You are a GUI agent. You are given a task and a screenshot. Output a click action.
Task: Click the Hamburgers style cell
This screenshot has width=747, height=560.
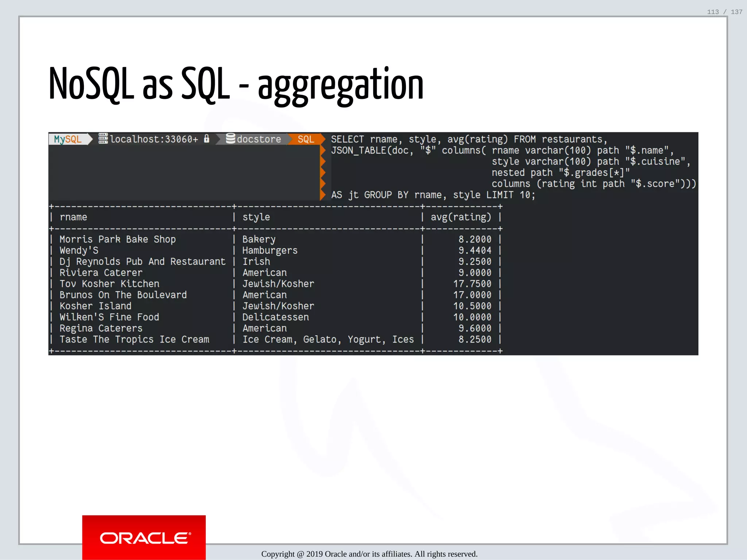tap(270, 251)
